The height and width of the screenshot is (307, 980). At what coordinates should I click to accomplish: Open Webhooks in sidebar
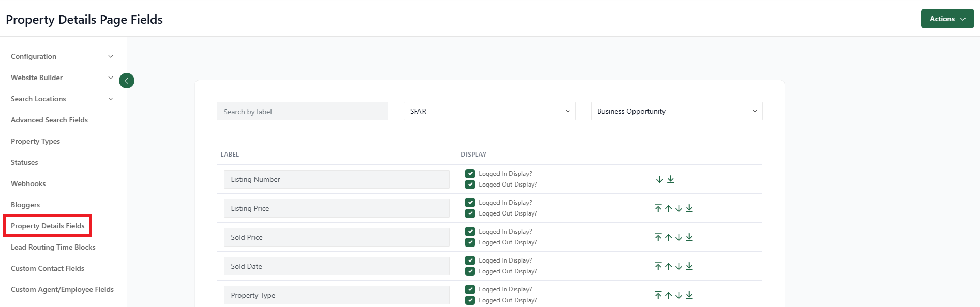click(28, 183)
